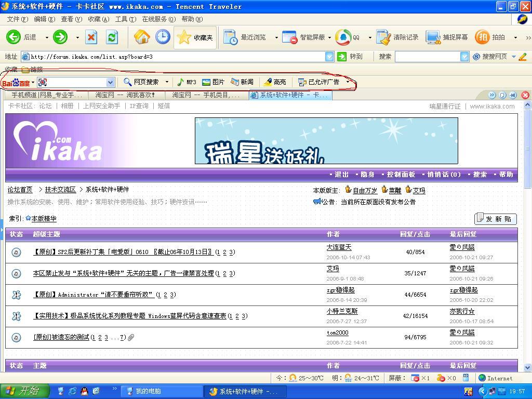The image size is (532, 399).
Task: Click the ikaka.com logo
Action: (58, 141)
